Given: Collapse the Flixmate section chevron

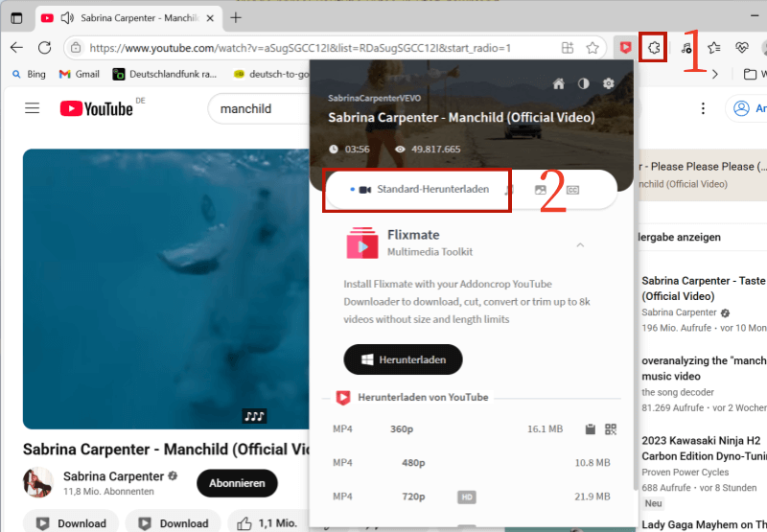Looking at the screenshot, I should tap(580, 245).
